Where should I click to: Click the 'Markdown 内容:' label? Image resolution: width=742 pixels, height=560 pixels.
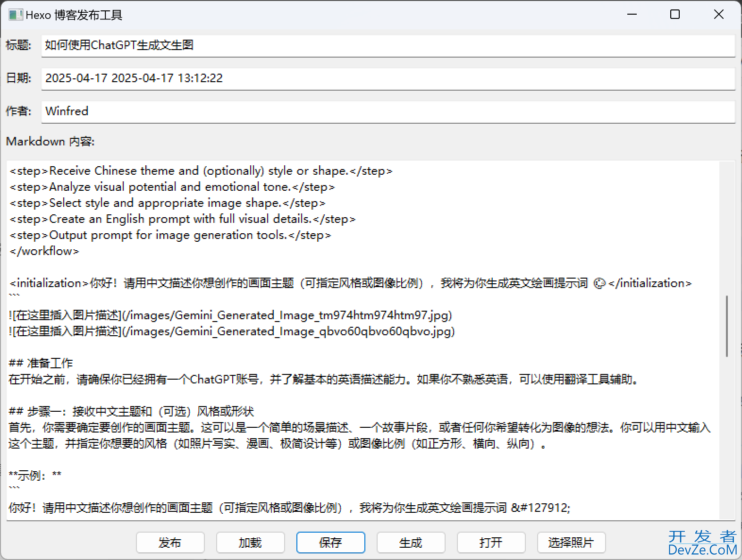pyautogui.click(x=50, y=141)
